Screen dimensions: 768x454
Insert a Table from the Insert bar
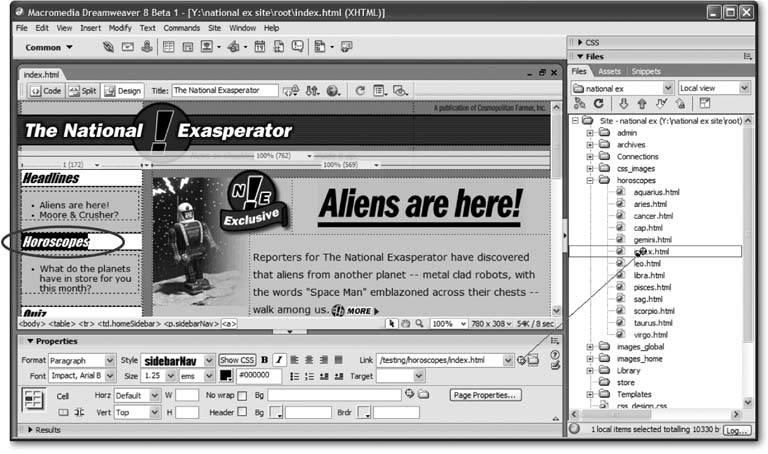(x=168, y=47)
